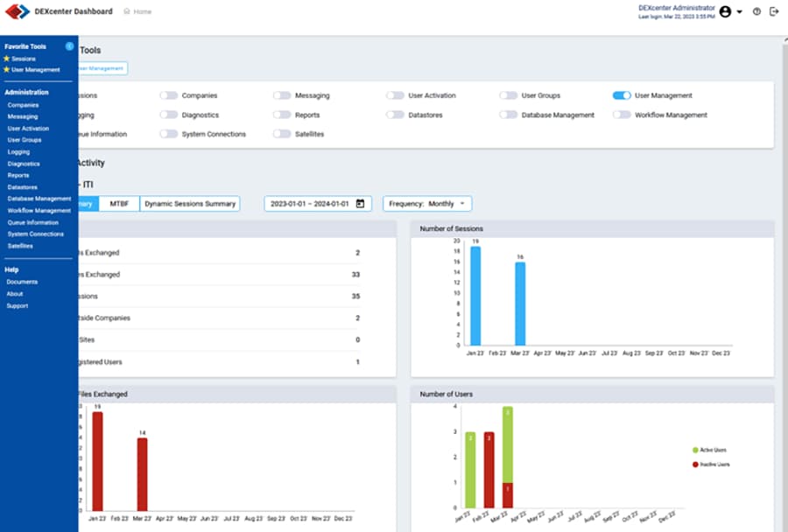Click the User Management favorite chip button
Screen dimensions: 788x532
102,68
